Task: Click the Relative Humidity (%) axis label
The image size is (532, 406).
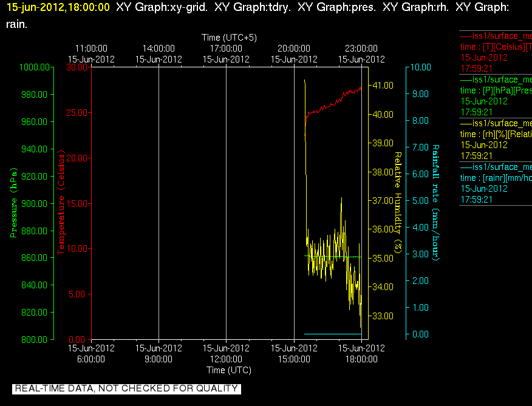Action: tap(398, 203)
